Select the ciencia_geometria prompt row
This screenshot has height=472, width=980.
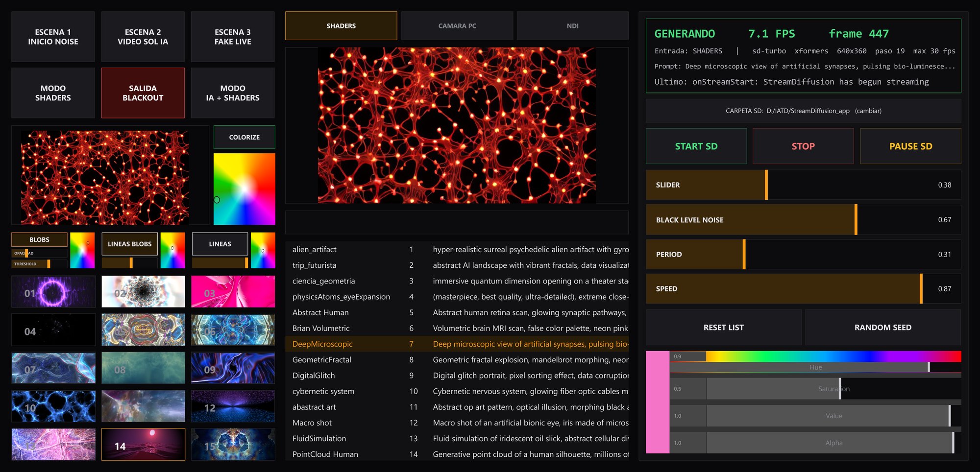457,281
